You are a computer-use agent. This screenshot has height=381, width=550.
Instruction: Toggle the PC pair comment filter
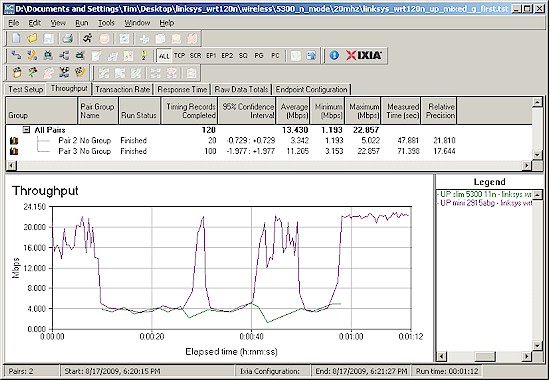(275, 55)
